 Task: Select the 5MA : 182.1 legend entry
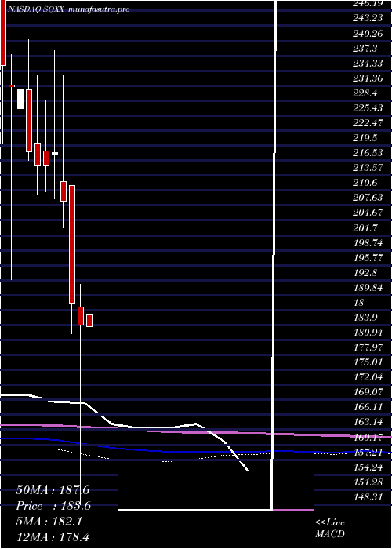click(49, 522)
